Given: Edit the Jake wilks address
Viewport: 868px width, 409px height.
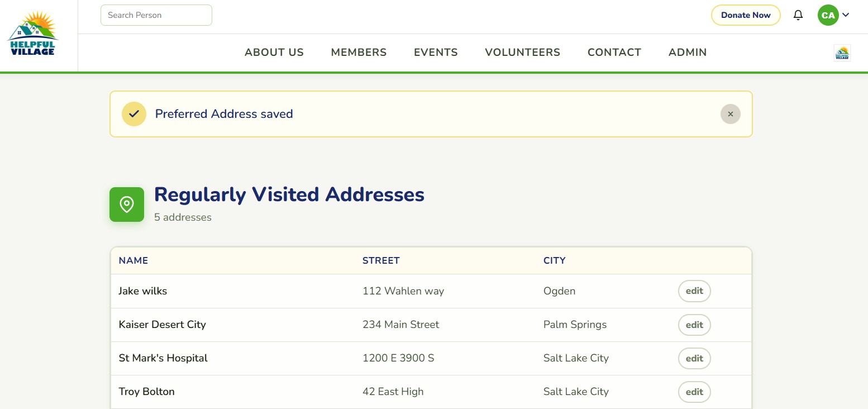Looking at the screenshot, I should pyautogui.click(x=694, y=291).
